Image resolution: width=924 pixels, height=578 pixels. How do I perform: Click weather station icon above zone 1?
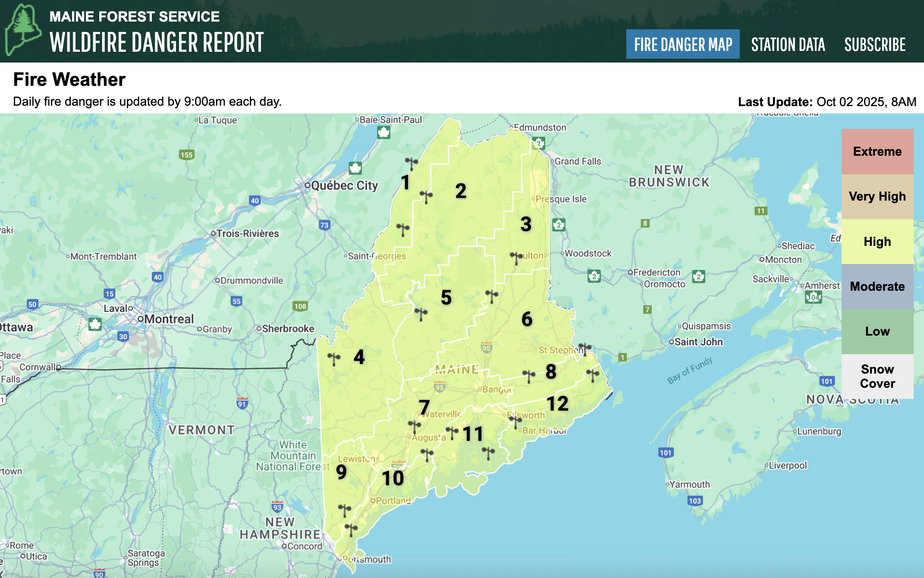click(x=411, y=163)
